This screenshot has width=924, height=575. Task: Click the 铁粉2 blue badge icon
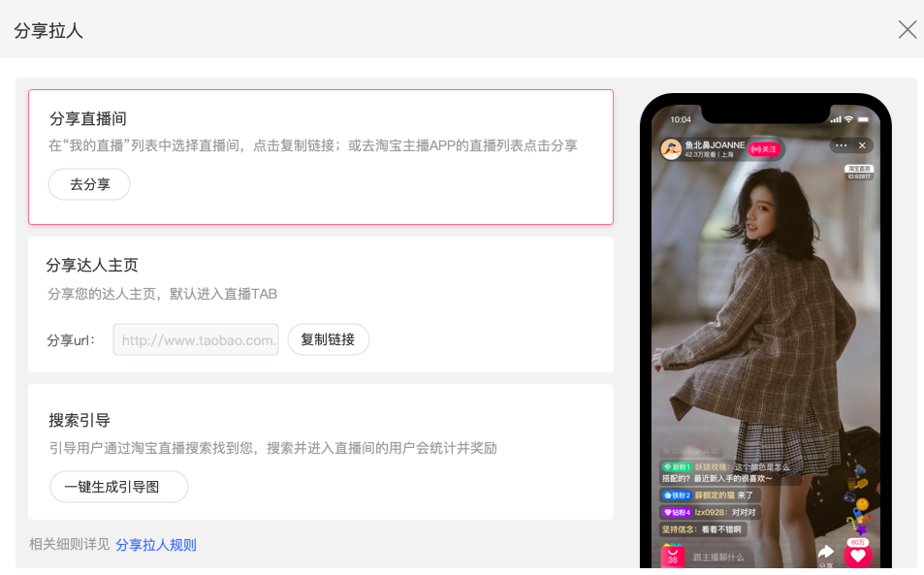pos(677,495)
